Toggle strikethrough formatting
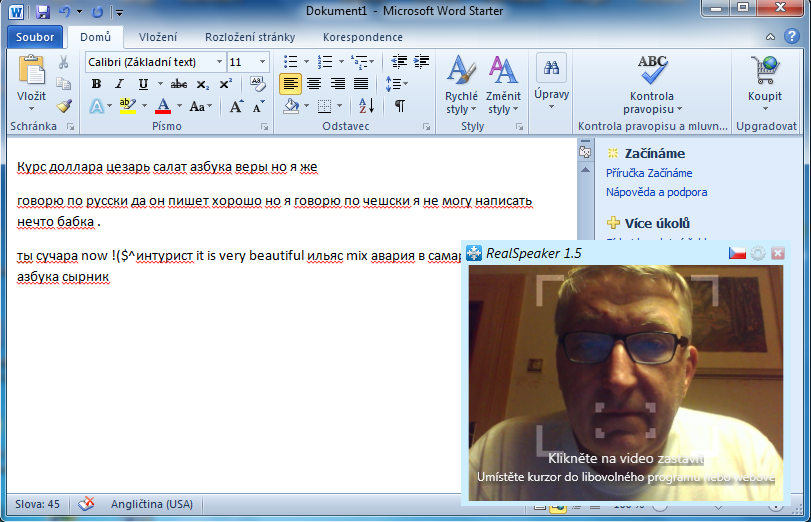This screenshot has width=811, height=522. [x=179, y=84]
